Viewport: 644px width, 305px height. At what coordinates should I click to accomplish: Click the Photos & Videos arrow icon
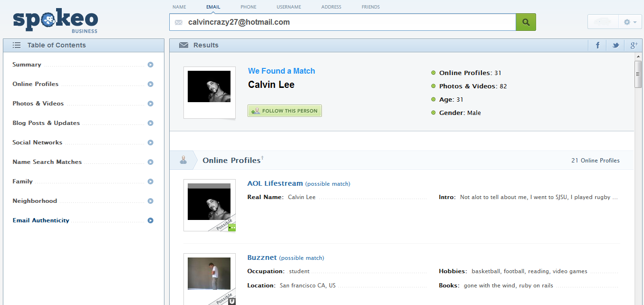coord(150,104)
